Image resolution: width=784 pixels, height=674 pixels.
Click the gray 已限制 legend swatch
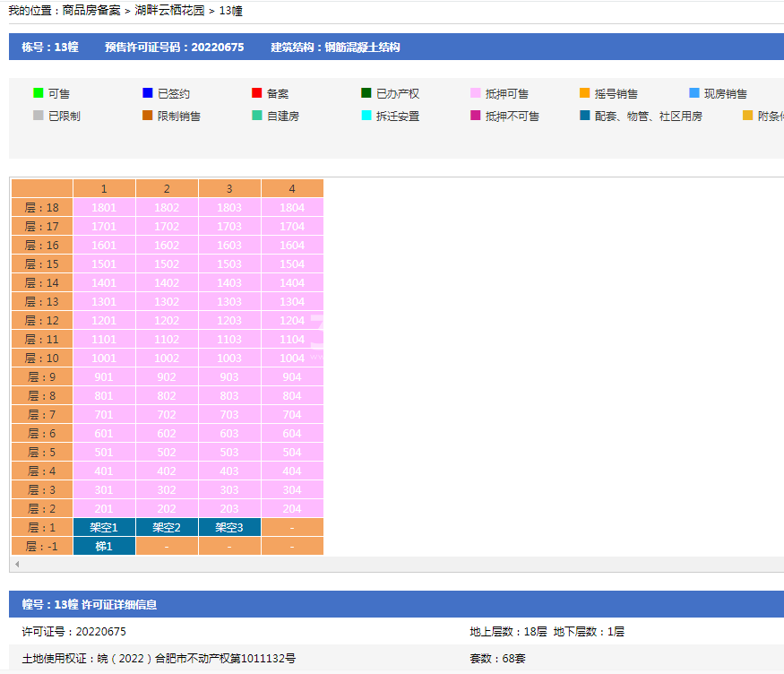pos(38,116)
